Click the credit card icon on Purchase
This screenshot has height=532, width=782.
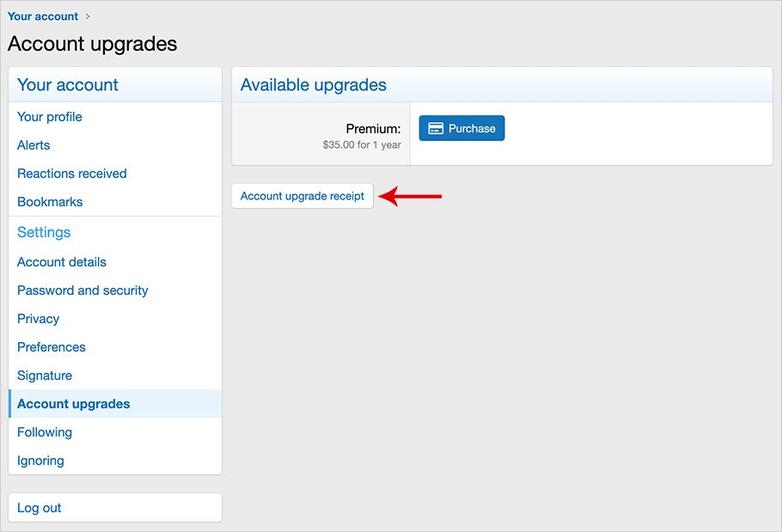tap(436, 129)
